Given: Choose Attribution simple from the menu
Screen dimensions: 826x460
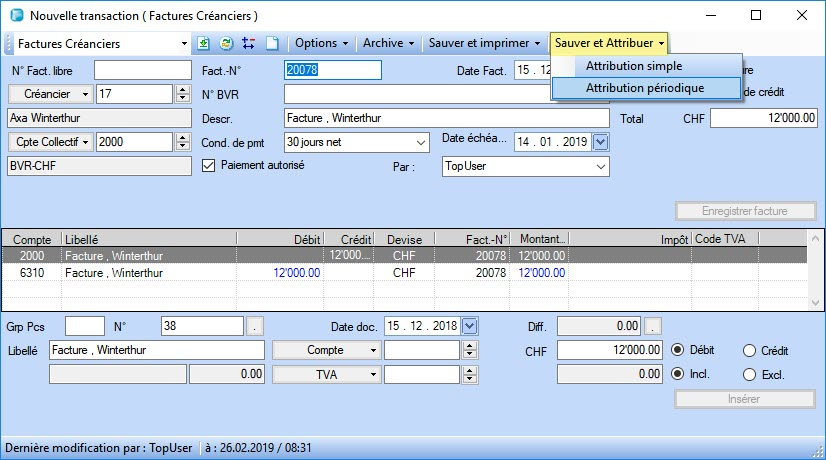Looking at the screenshot, I should click(x=634, y=66).
